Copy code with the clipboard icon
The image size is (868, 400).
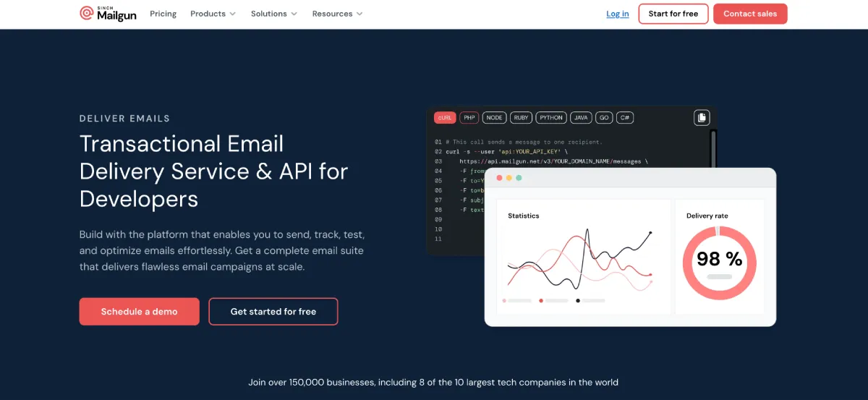coord(702,118)
